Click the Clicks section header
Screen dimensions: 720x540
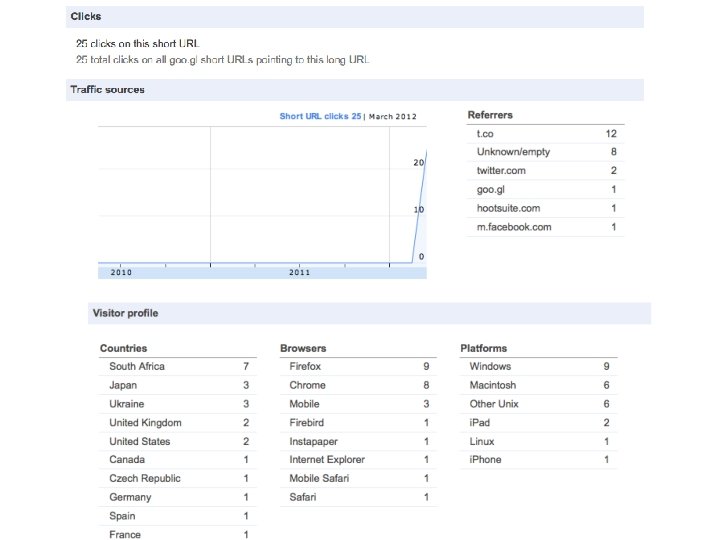(x=85, y=17)
